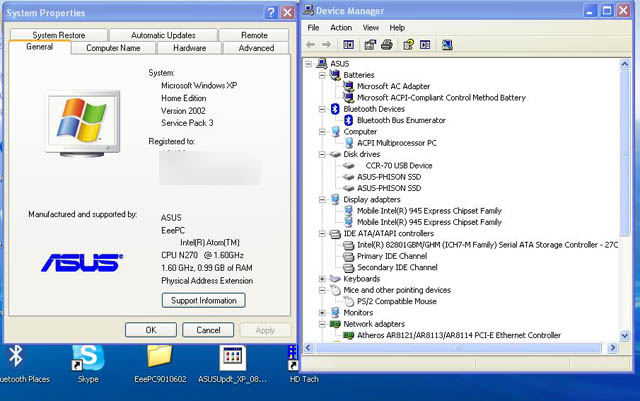The width and height of the screenshot is (640, 401).
Task: Click the HD Tach desktop shortcut
Action: (293, 358)
